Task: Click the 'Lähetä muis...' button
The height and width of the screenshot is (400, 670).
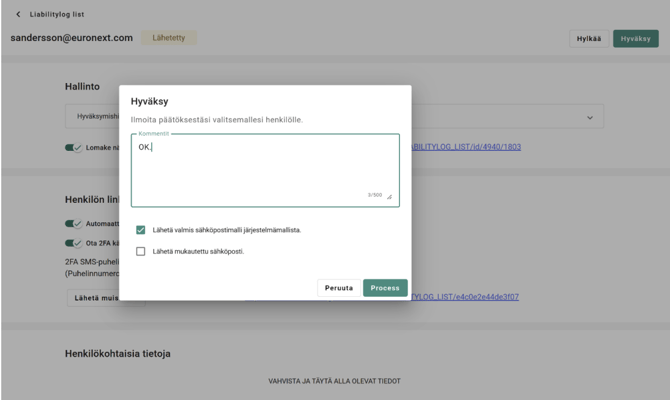Action: coord(95,297)
